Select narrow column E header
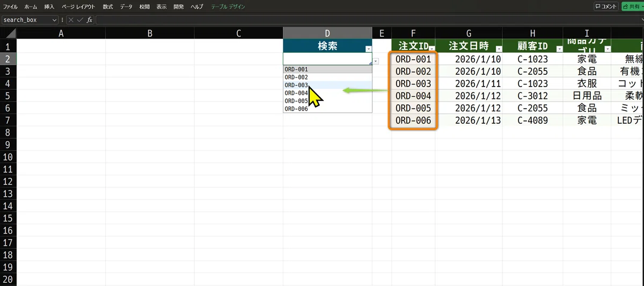This screenshot has height=286, width=644. click(382, 33)
